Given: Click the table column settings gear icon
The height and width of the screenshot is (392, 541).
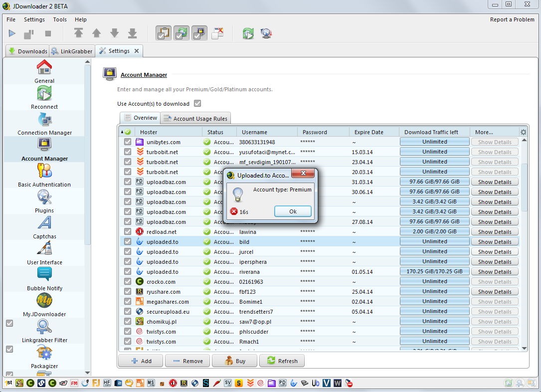Looking at the screenshot, I should tap(524, 132).
